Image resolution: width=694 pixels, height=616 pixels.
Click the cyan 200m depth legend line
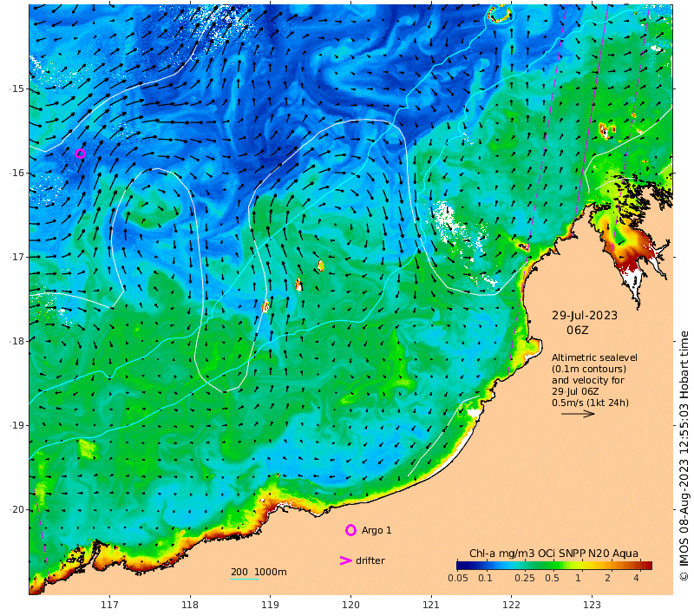(245, 579)
